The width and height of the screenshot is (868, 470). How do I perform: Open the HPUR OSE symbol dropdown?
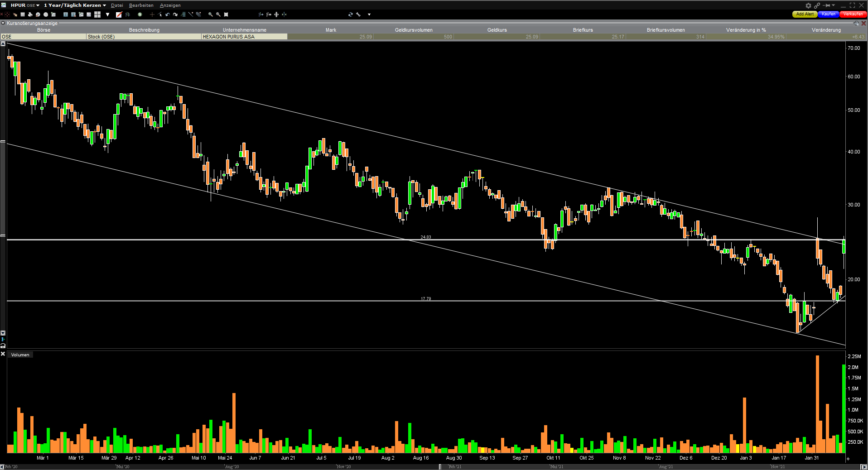click(x=25, y=5)
